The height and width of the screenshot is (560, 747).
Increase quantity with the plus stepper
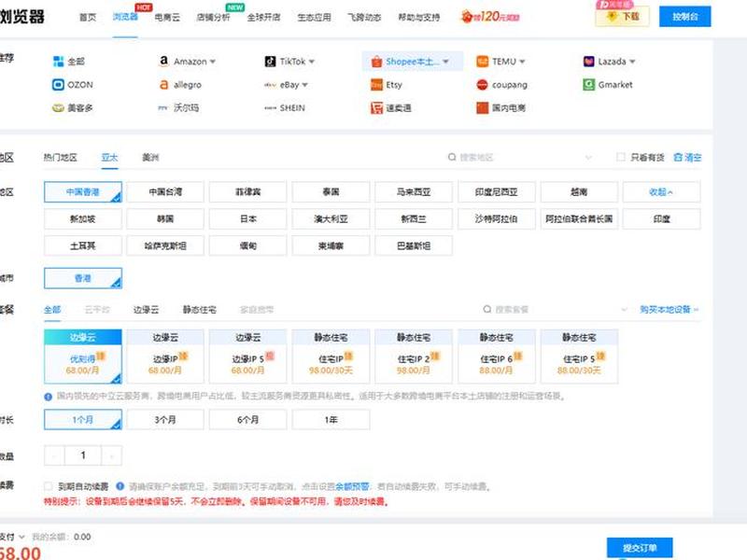[x=111, y=455]
